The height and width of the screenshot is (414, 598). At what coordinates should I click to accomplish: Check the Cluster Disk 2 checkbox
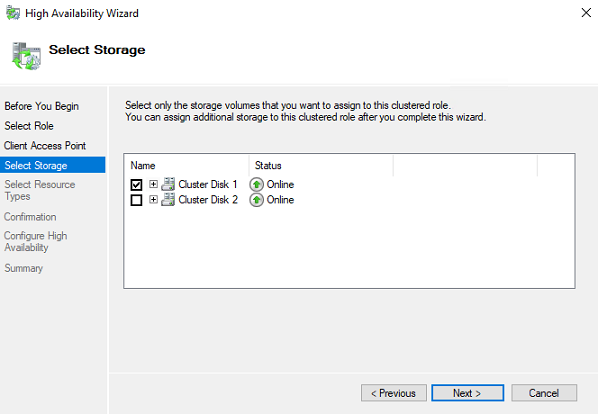[x=136, y=200]
